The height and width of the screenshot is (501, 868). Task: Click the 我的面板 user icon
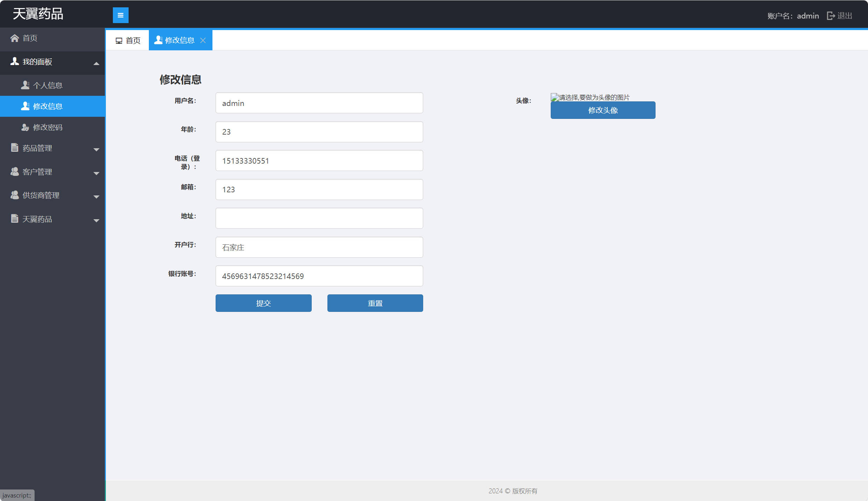[x=15, y=62]
